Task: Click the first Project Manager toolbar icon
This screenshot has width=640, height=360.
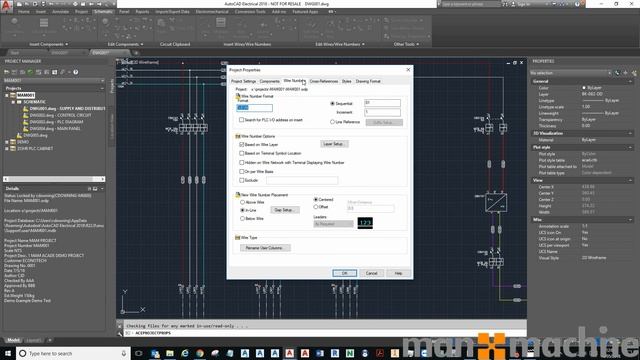Action: (7, 72)
